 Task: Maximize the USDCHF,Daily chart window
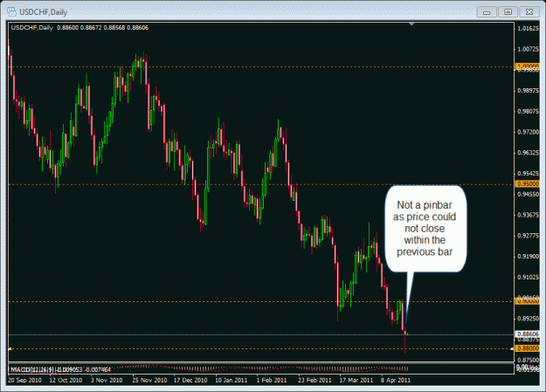click(x=508, y=12)
